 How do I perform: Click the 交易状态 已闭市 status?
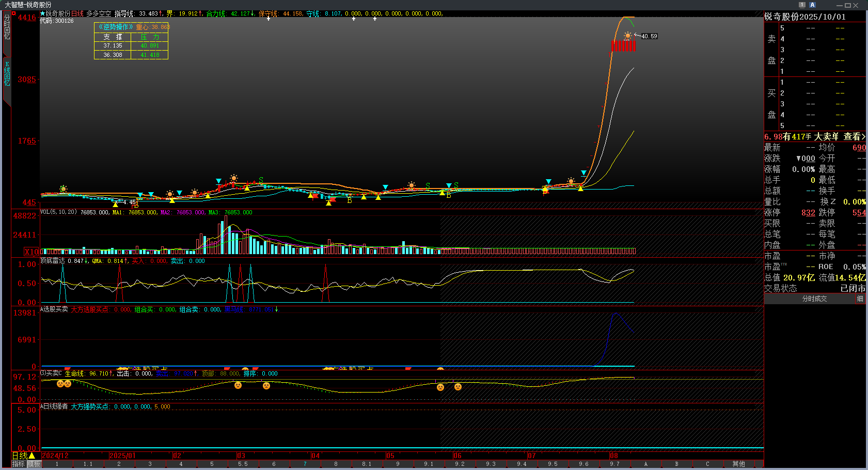(815, 289)
